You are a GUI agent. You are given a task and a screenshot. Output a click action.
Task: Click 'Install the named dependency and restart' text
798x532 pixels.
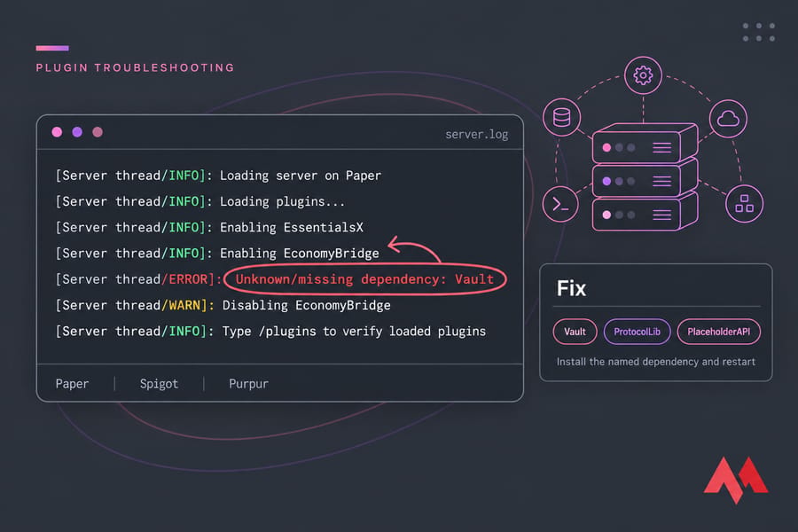point(655,362)
